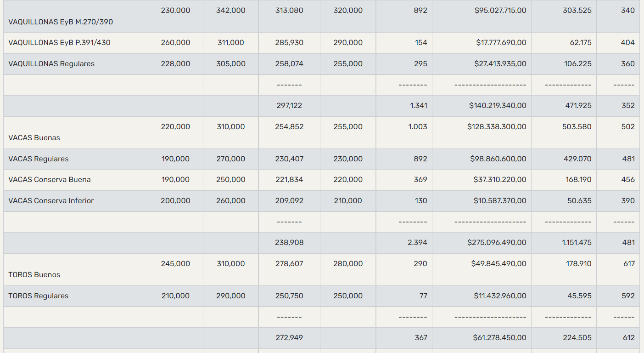644x353 pixels.
Task: Select the "VAQUILLONAS EyB P.391/430" cell
Action: (59, 43)
